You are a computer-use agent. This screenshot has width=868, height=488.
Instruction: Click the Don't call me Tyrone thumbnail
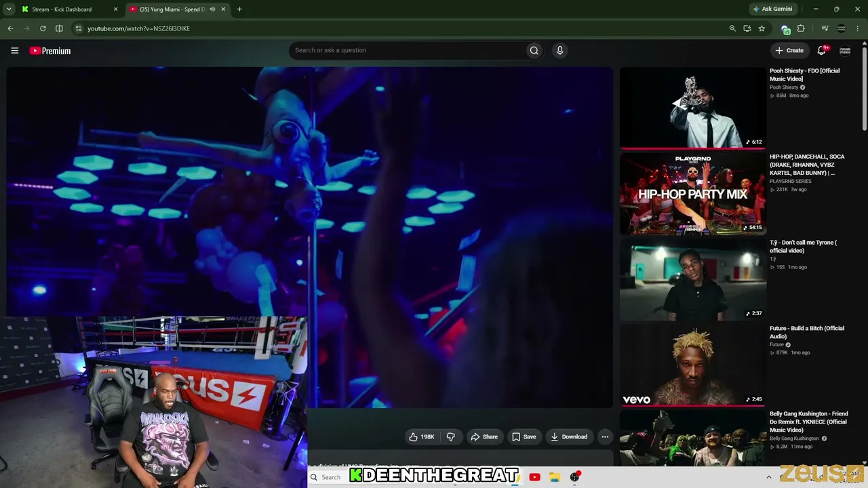coord(692,279)
